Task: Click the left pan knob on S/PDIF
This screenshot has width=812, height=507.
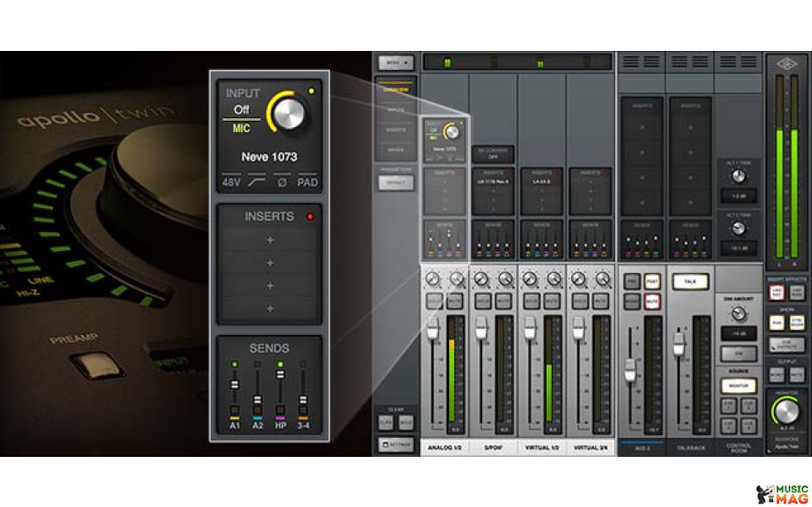Action: pyautogui.click(x=481, y=279)
